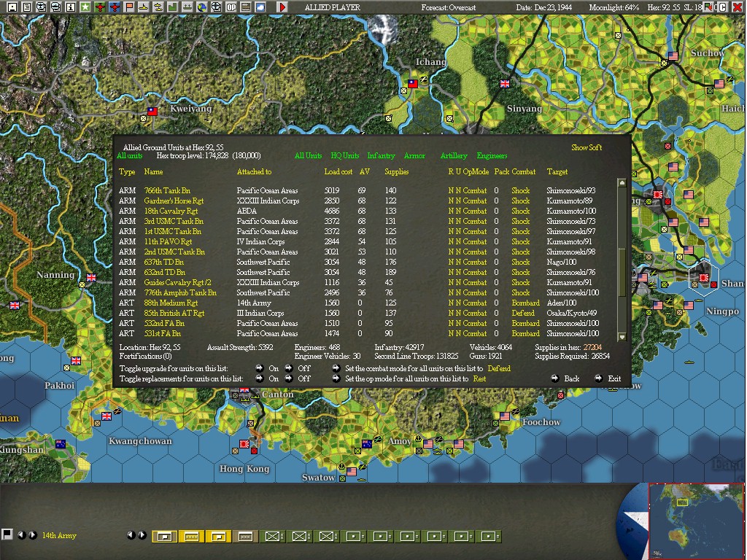
Task: Click the Pacific minimap thumbnail
Action: click(x=696, y=521)
